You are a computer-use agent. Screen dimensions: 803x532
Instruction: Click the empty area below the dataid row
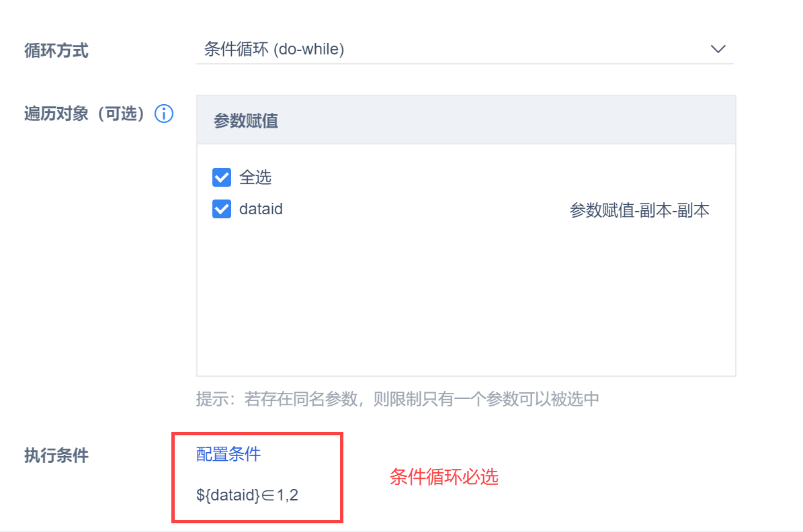(x=466, y=302)
